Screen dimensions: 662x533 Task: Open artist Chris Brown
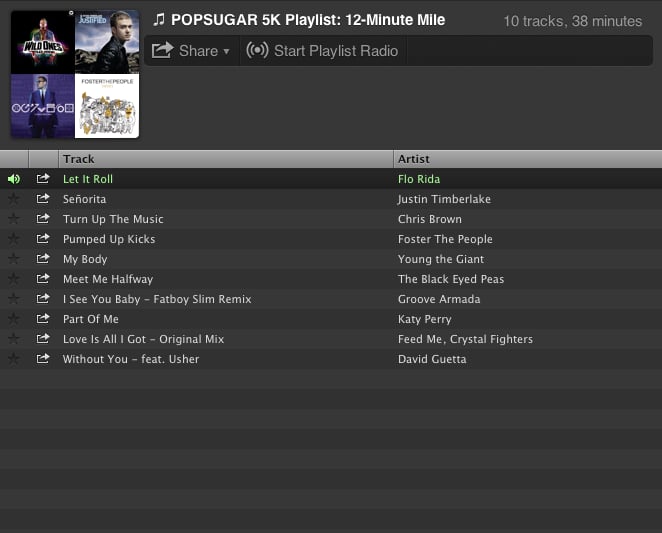[430, 219]
